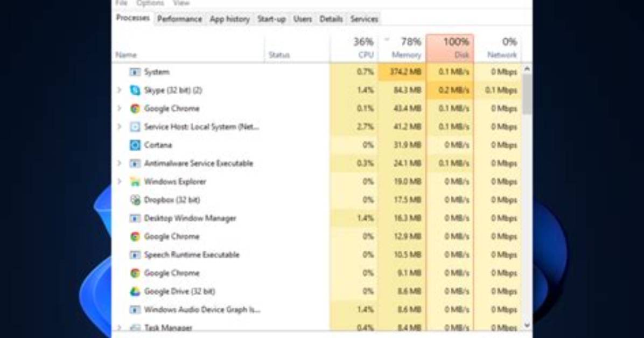The width and height of the screenshot is (644, 338).
Task: Click the Chrome icon in the 43.4 MB row
Action: 135,108
